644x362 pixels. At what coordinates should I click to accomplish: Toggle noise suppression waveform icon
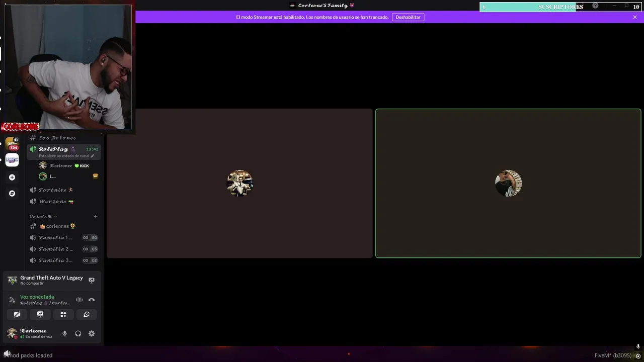pos(79,300)
